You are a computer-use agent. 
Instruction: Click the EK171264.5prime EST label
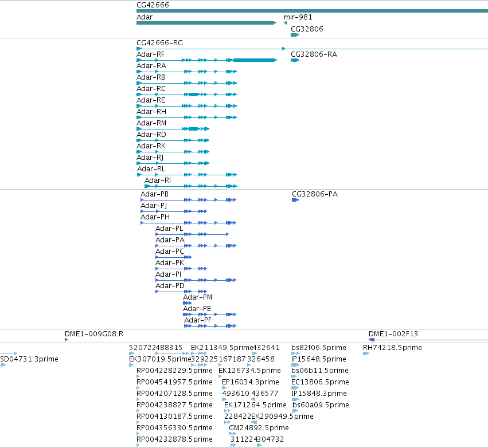pos(255,405)
